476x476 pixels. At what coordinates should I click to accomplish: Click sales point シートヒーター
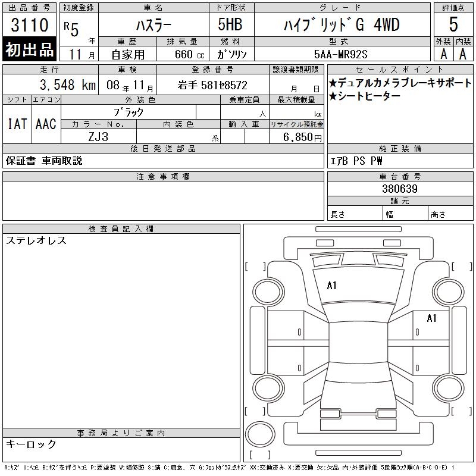pyautogui.click(x=365, y=96)
